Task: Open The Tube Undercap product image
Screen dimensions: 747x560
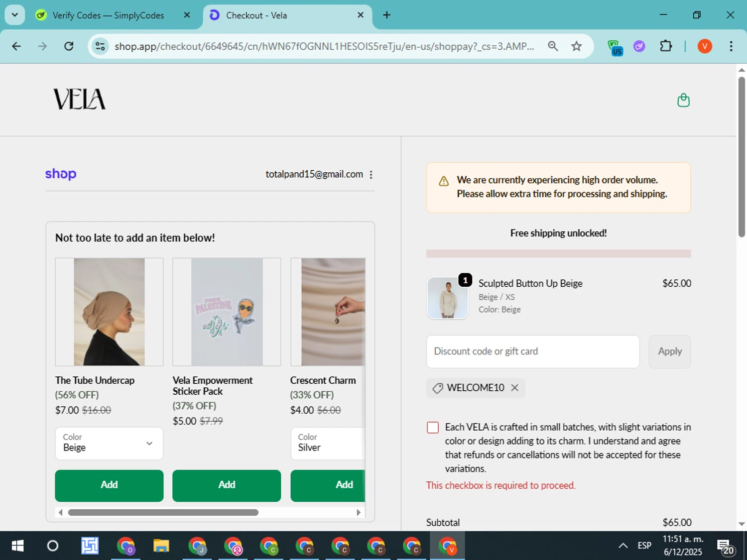Action: coord(109,312)
